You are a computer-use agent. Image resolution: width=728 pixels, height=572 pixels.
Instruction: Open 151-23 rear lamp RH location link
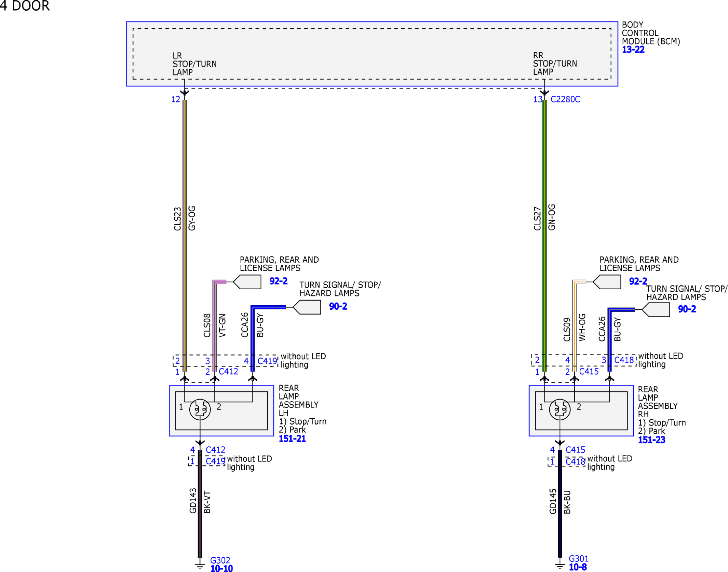651,440
